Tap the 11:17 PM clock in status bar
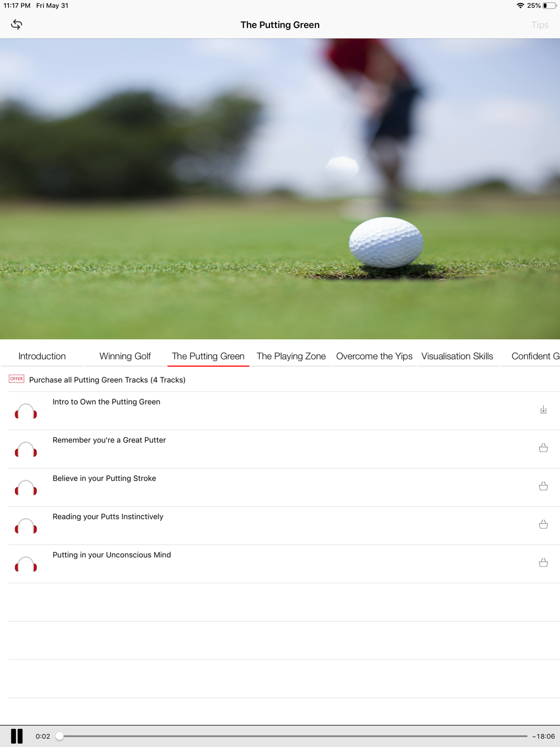Image resolution: width=560 pixels, height=747 pixels. 17,6
